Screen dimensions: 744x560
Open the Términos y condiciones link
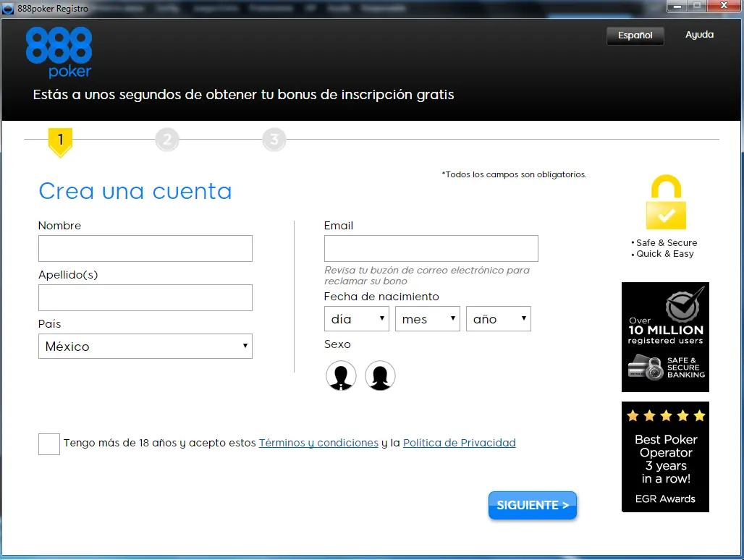(318, 443)
